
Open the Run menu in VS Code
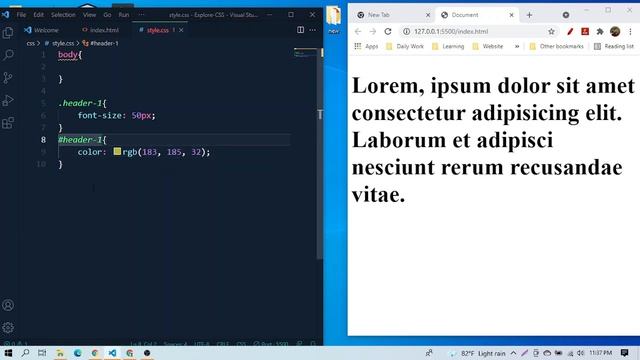(x=124, y=15)
